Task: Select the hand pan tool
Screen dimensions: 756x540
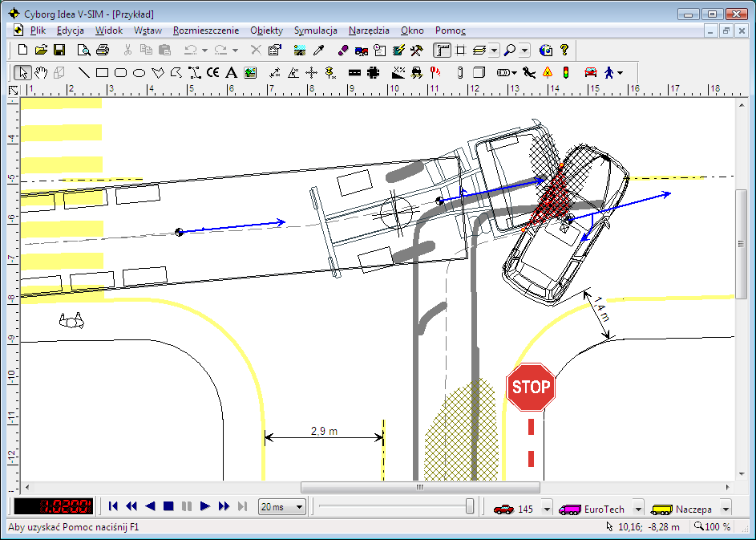Action: [40, 72]
